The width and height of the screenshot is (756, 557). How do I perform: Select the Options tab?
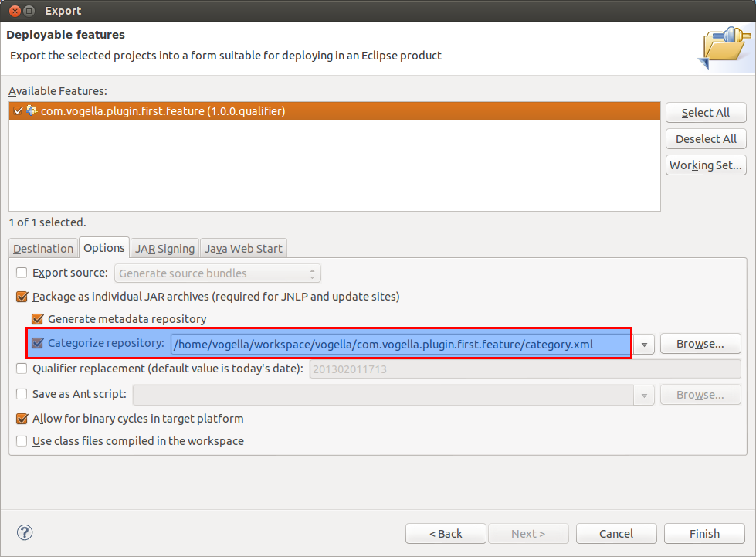pyautogui.click(x=104, y=248)
